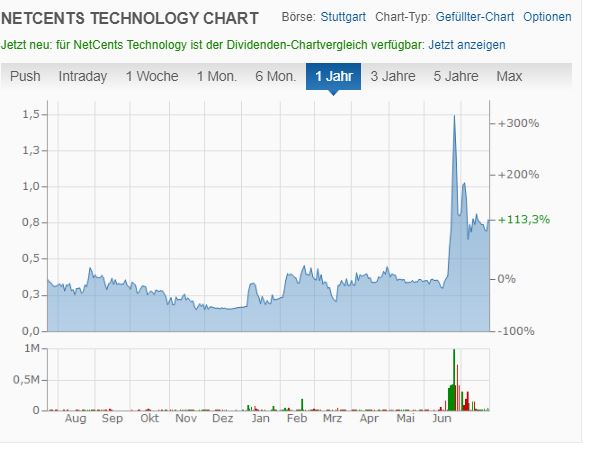Show the Max time range chart
This screenshot has width=593, height=450.
pos(509,76)
